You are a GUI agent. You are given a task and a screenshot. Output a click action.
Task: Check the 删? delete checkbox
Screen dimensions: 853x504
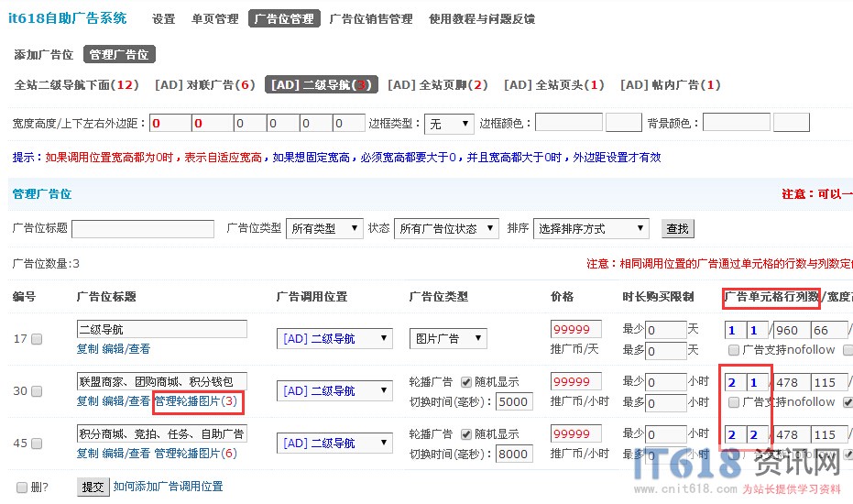pyautogui.click(x=22, y=488)
